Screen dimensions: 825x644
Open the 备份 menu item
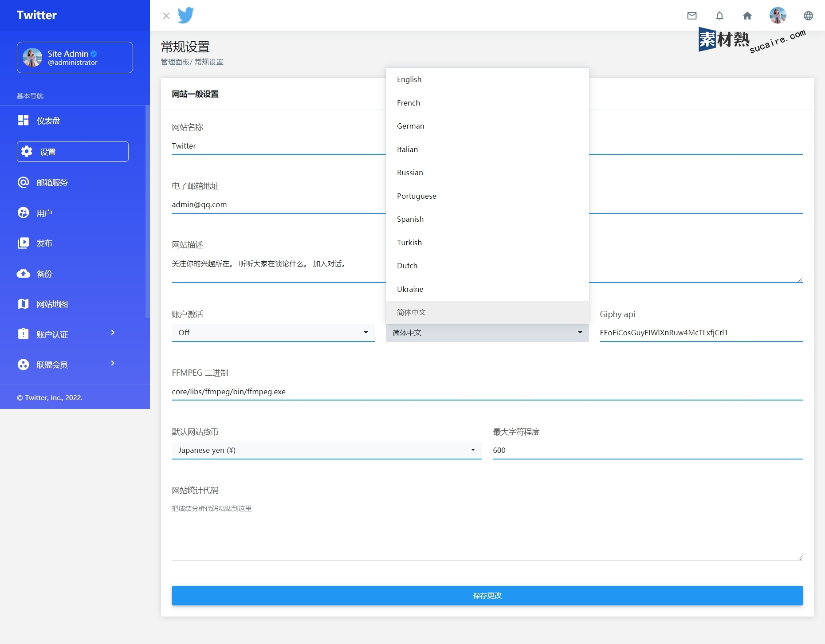point(73,274)
